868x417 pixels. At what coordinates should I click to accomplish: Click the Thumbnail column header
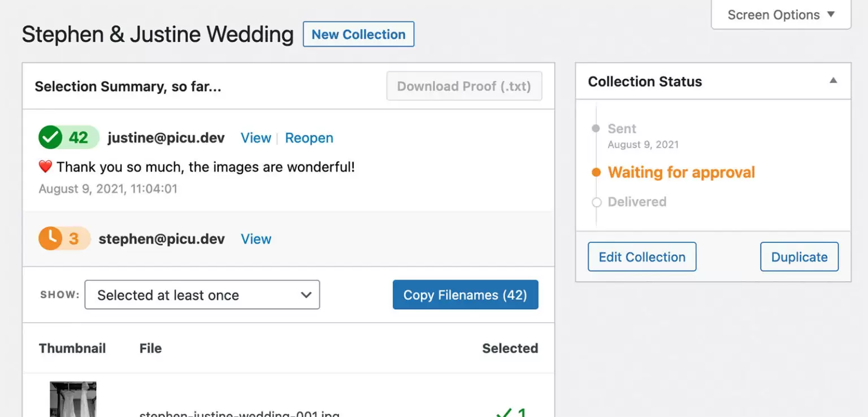tap(72, 348)
